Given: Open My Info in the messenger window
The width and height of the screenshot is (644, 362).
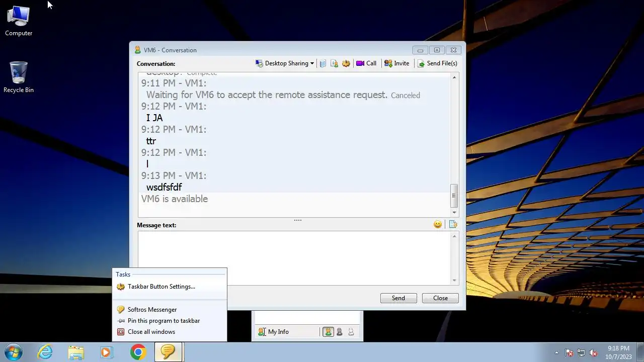Looking at the screenshot, I should point(273,332).
